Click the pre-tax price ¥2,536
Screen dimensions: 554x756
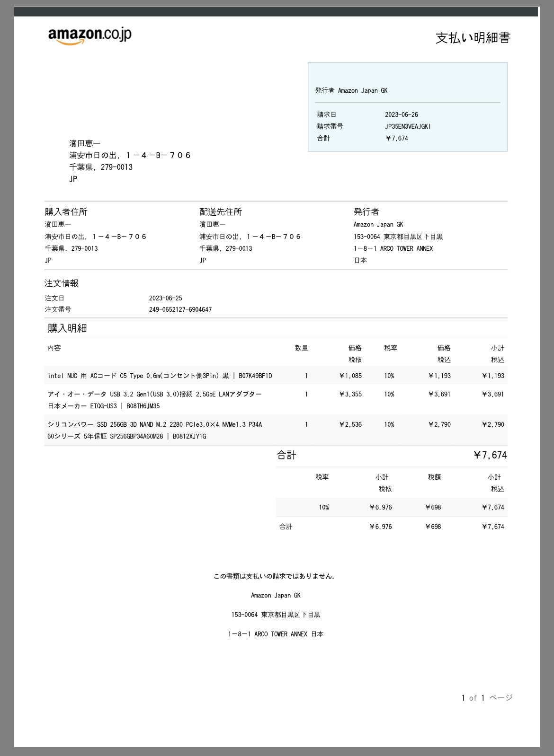point(350,424)
